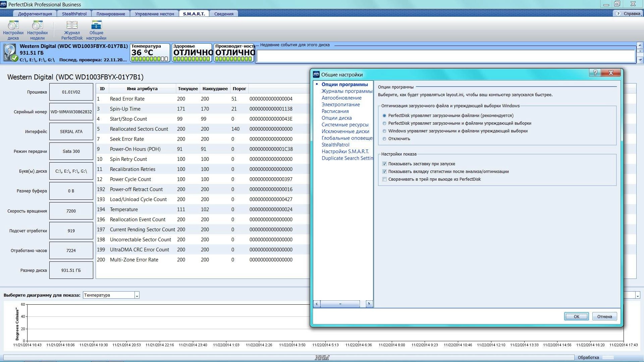
Task: Select the Отключить radio option
Action: point(384,139)
